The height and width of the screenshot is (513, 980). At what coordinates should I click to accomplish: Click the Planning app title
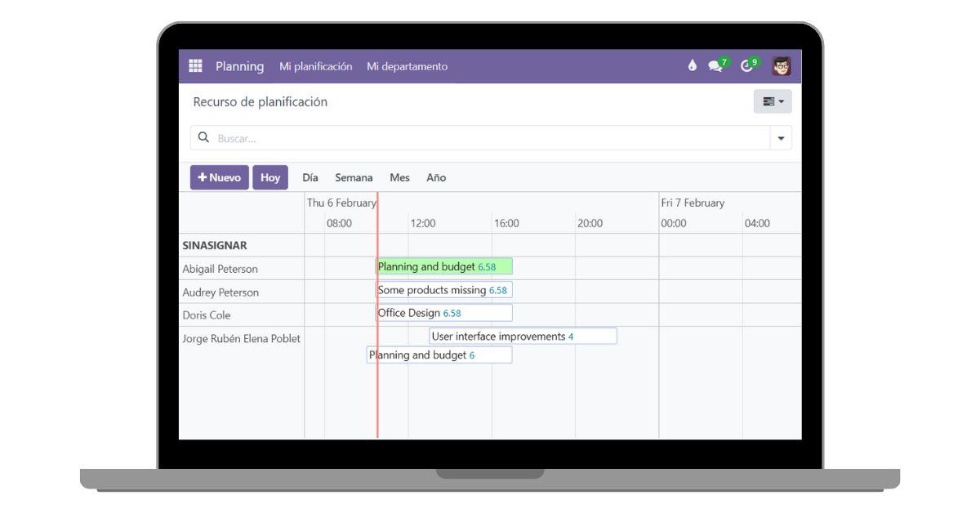coord(240,66)
